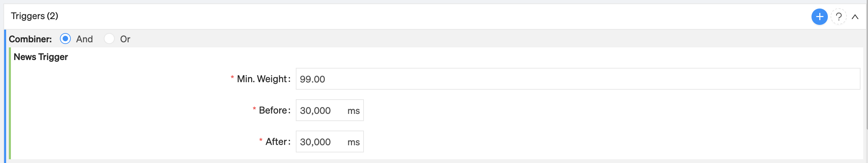The height and width of the screenshot is (163, 868).
Task: Click the After field label
Action: coord(278,142)
